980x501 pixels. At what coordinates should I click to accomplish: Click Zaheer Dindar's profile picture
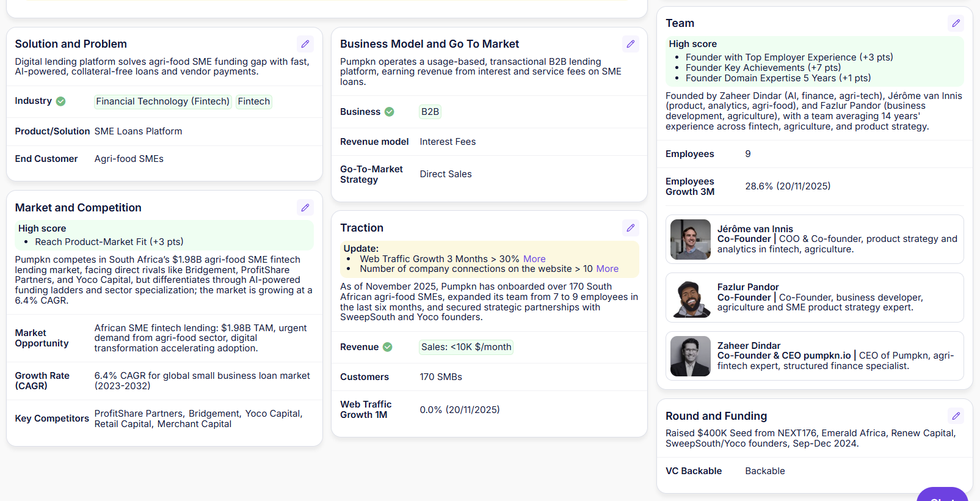click(x=691, y=356)
